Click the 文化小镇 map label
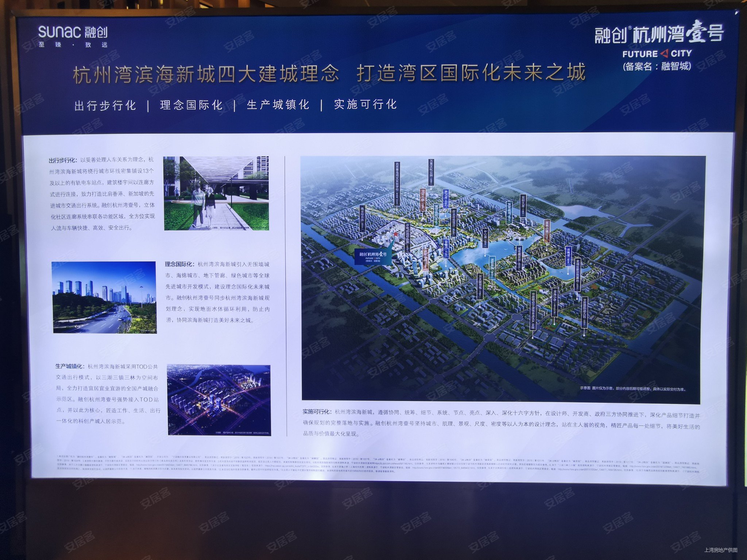 (423, 200)
